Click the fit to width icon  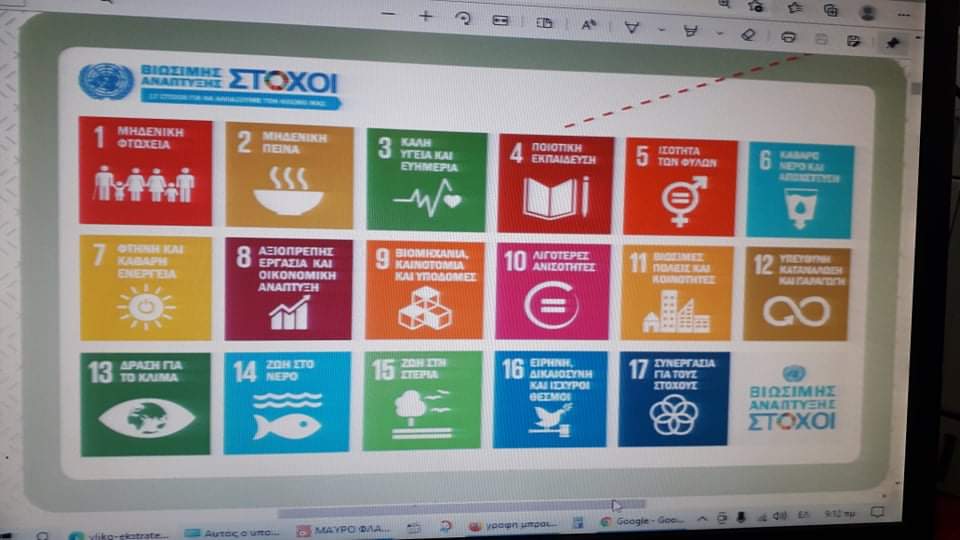pos(500,21)
